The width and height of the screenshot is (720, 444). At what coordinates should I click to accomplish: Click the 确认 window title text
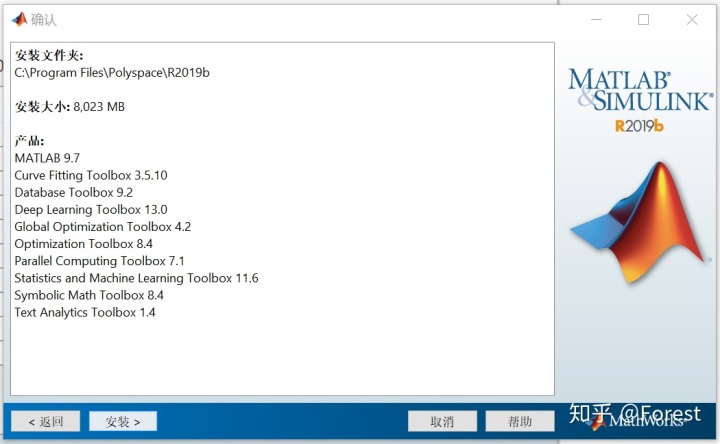point(44,20)
